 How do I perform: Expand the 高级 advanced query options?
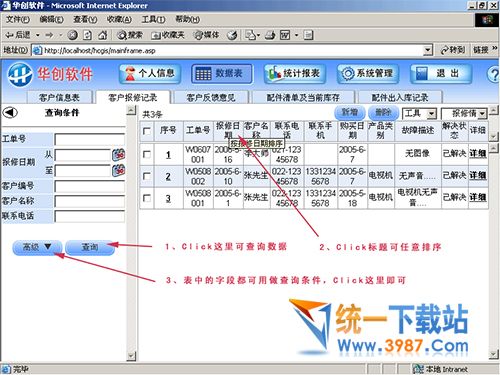point(37,247)
